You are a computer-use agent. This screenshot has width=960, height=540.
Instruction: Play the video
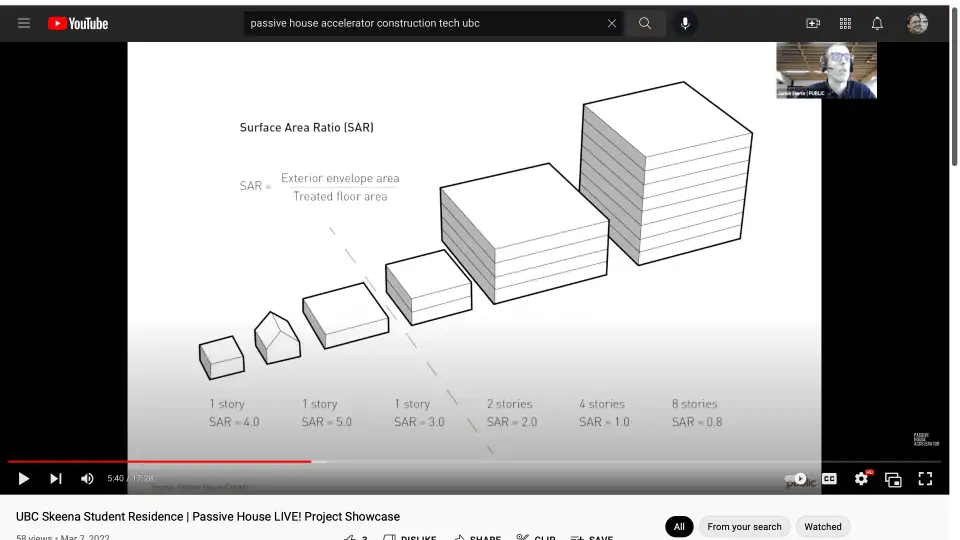click(24, 479)
